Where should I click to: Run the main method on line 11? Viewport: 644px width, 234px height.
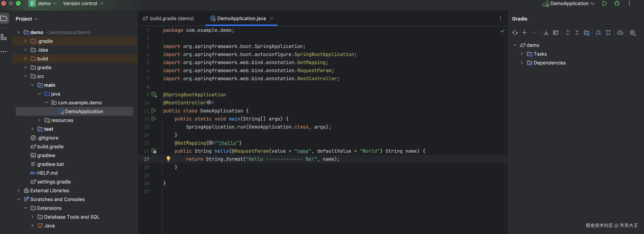(154, 110)
